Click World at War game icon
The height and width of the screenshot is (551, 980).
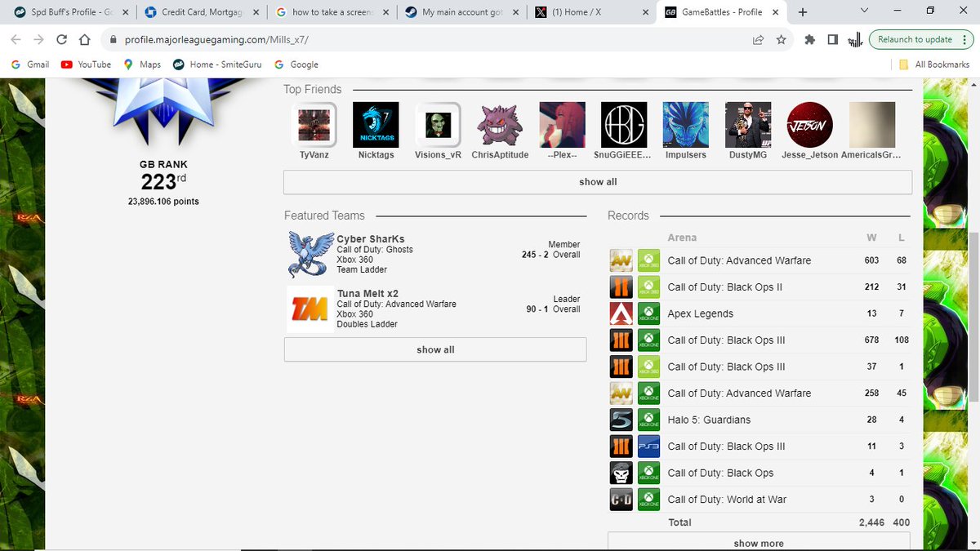[621, 500]
